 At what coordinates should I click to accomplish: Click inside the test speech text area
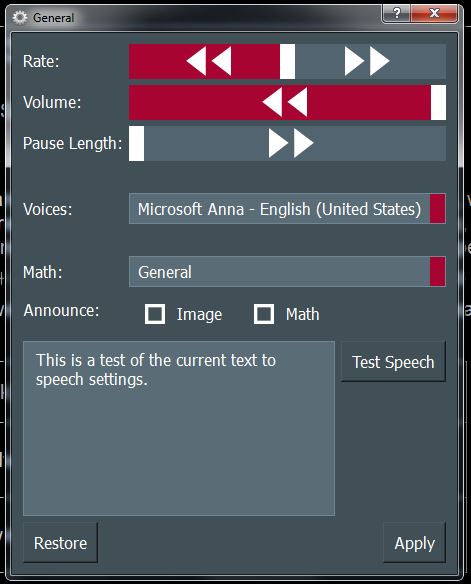[179, 428]
